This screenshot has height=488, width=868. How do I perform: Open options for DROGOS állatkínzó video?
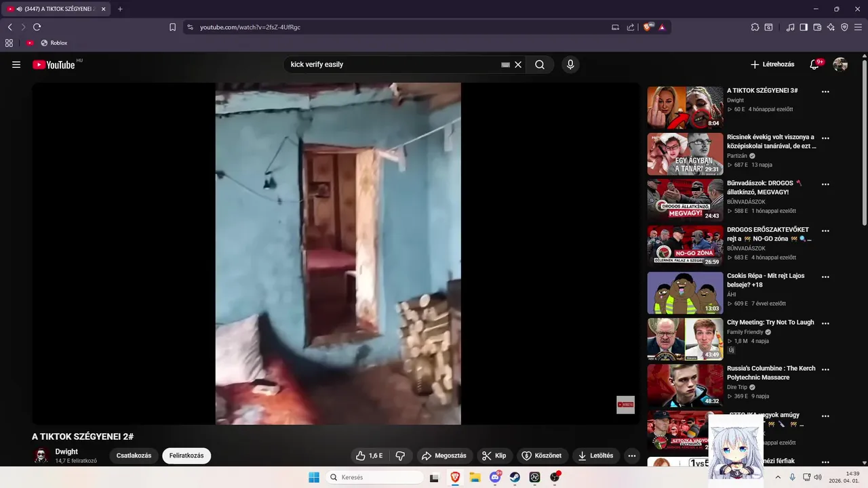coord(825,184)
